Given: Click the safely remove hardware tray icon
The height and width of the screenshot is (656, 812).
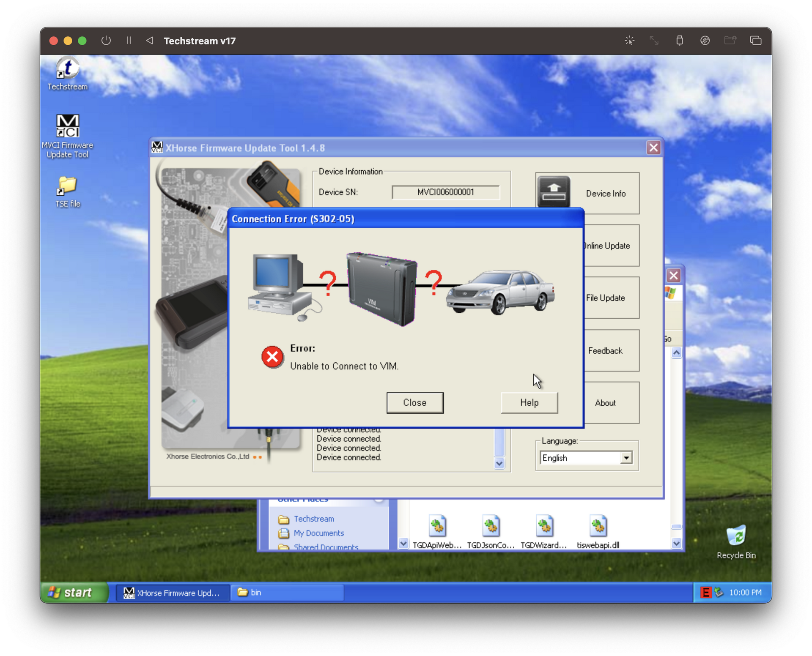Looking at the screenshot, I should pos(719,592).
